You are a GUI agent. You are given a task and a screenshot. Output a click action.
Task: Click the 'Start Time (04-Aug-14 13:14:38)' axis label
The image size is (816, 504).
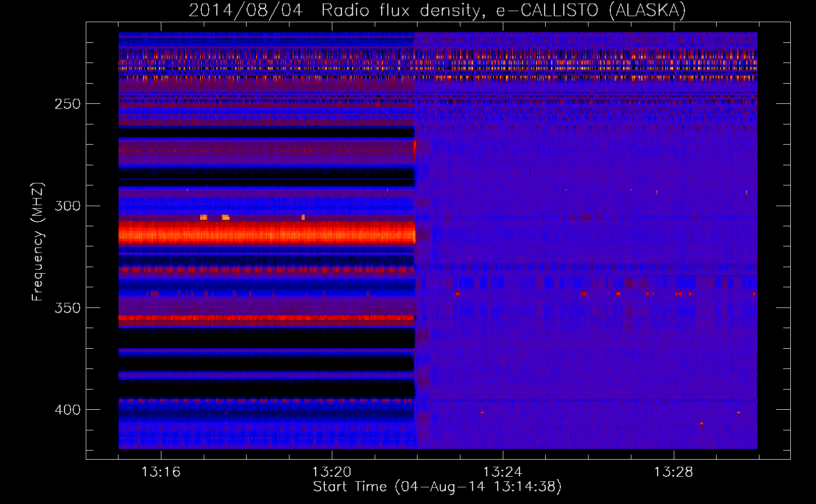click(x=437, y=487)
